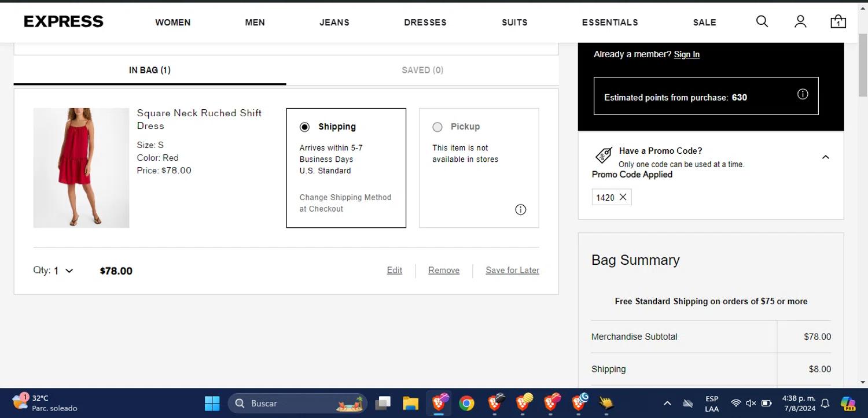Click Change Shipping Method at Checkout text
The height and width of the screenshot is (418, 868).
click(345, 203)
